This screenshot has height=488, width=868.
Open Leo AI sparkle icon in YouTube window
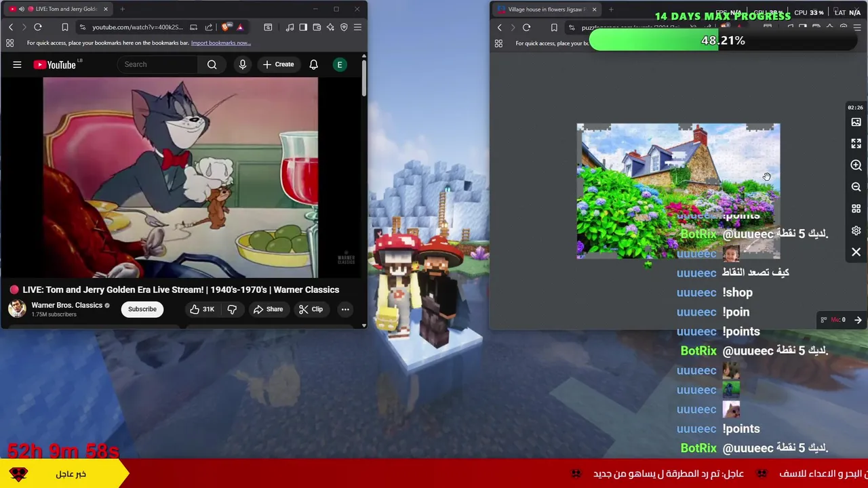click(330, 27)
